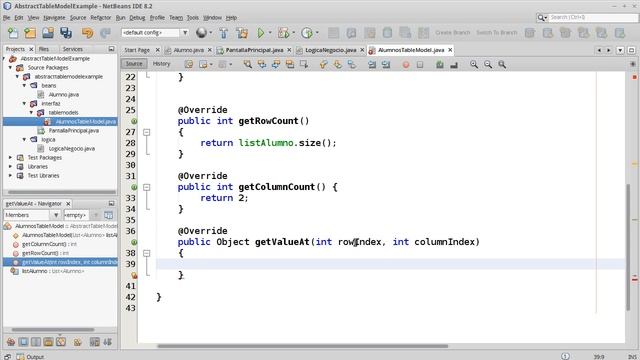Click the Clean and Build Project icon

pos(242,33)
